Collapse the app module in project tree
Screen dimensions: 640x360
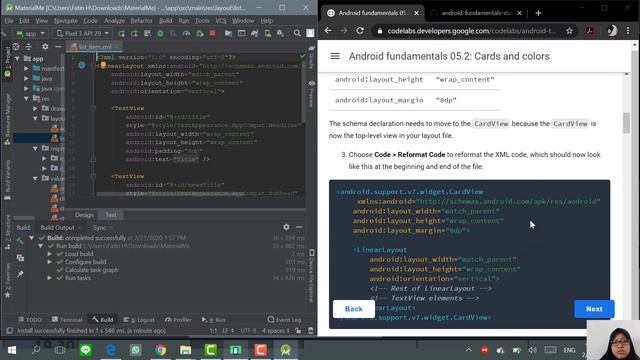tap(18, 59)
